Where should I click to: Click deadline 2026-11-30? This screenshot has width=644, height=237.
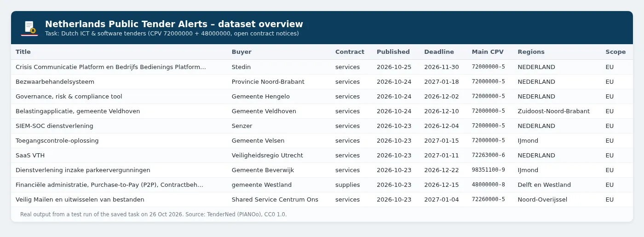[x=442, y=67]
